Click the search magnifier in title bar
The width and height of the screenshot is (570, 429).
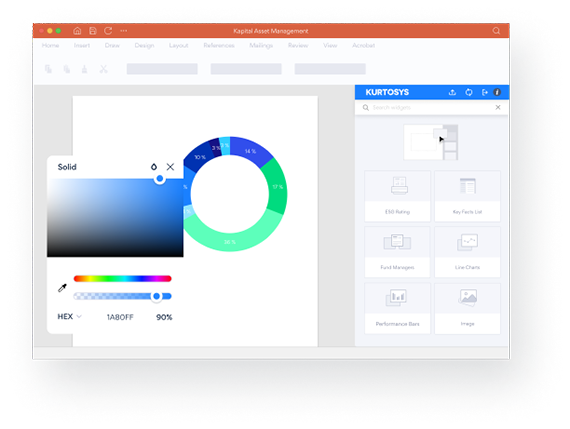coord(496,31)
